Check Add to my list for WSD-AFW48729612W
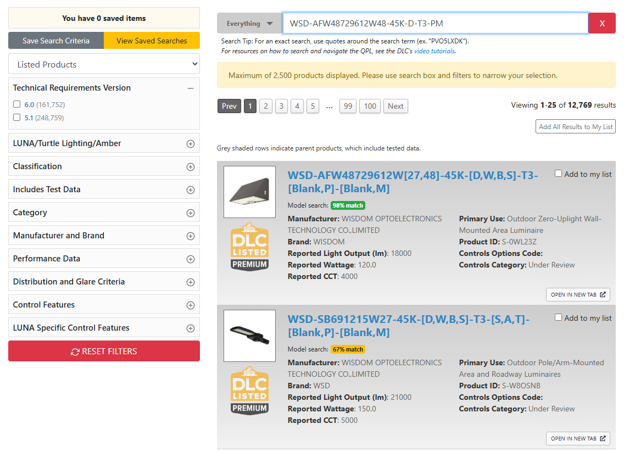The width and height of the screenshot is (624, 452). click(558, 173)
